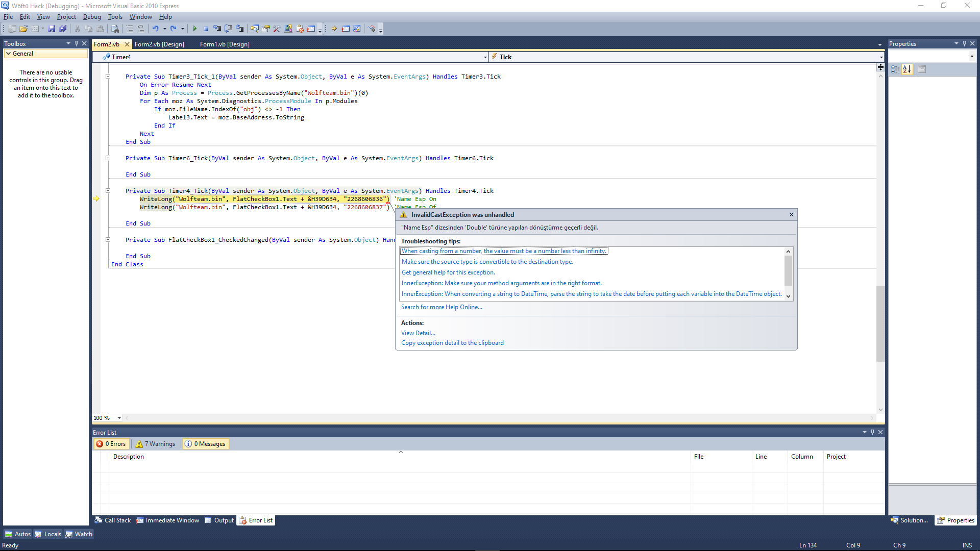Open the Toolbox toolbar icon (hammer and wrench)

click(277, 29)
